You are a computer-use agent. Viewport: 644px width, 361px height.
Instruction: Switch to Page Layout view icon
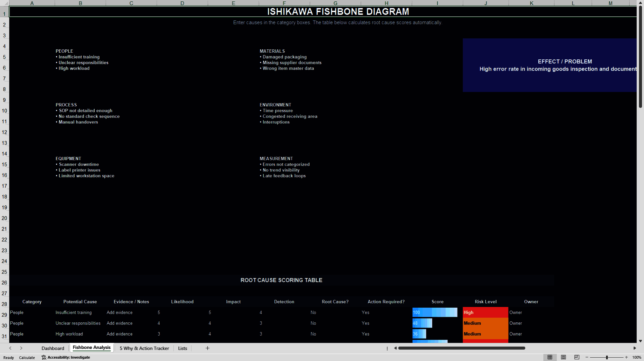563,357
